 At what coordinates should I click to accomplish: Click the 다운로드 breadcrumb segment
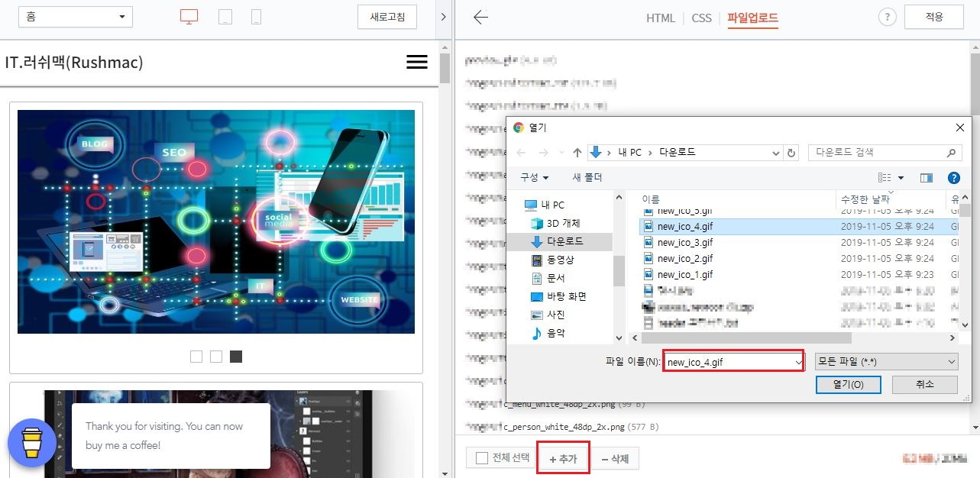pos(676,153)
